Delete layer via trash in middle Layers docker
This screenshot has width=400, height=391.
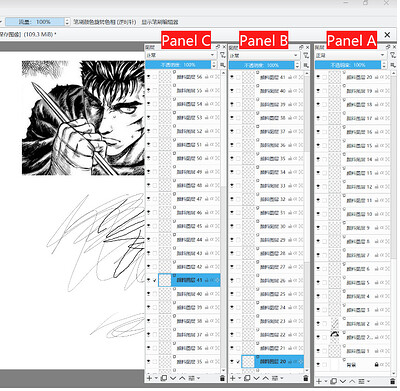(x=306, y=378)
